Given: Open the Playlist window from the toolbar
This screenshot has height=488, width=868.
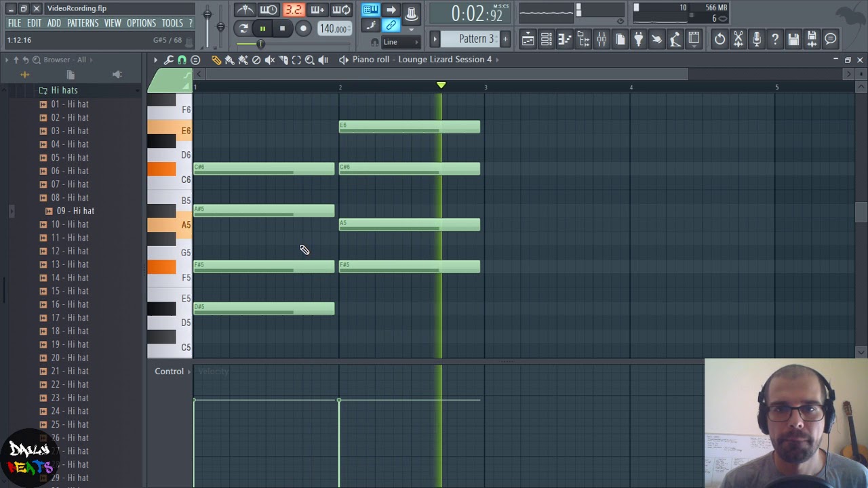Looking at the screenshot, I should [x=528, y=39].
